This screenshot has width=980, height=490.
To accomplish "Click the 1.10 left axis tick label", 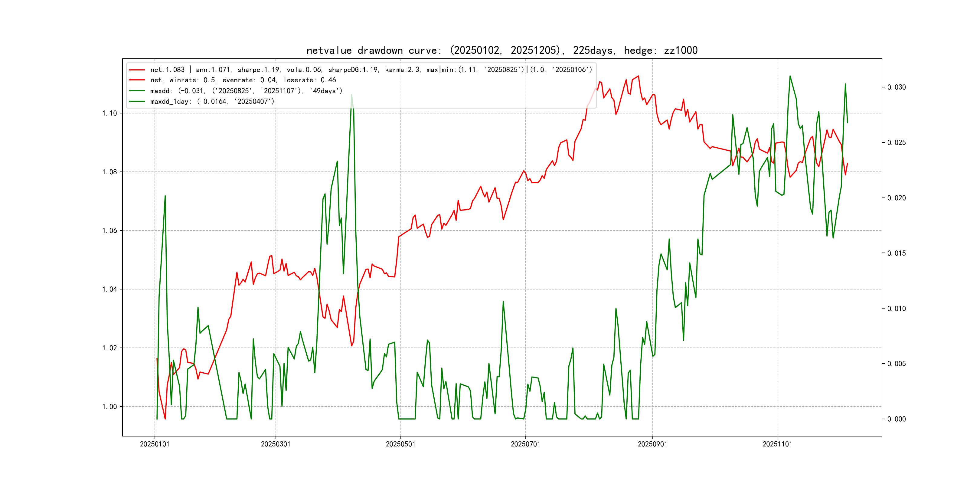I will pos(109,113).
